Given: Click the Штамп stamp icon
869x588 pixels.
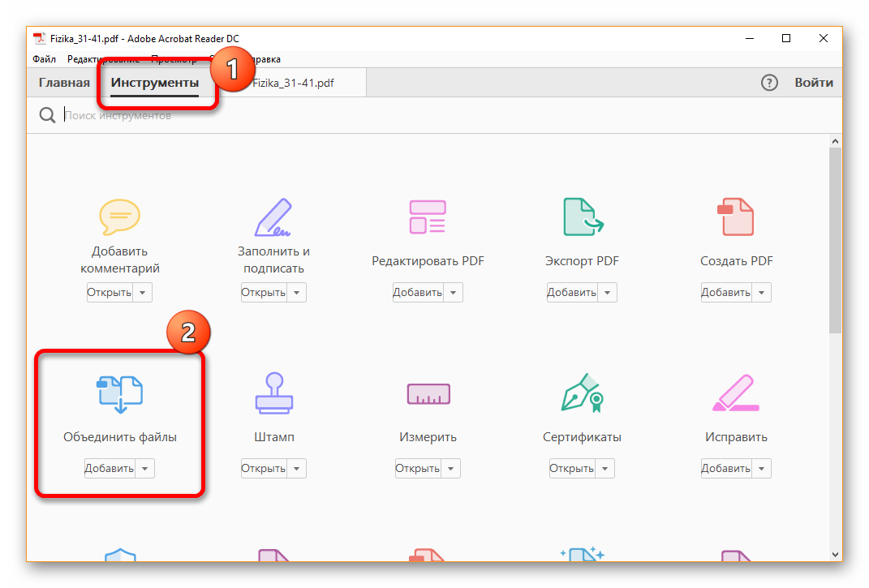Looking at the screenshot, I should coord(273,393).
